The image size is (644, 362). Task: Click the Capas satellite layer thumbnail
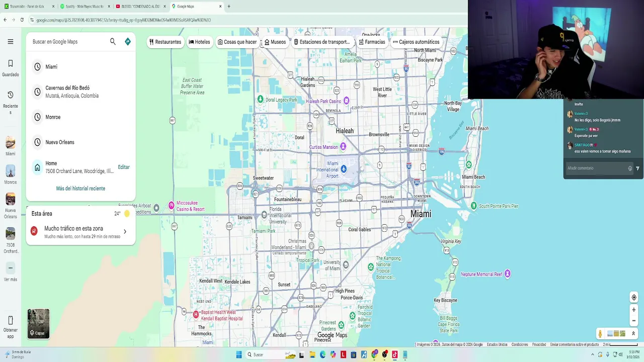click(38, 324)
